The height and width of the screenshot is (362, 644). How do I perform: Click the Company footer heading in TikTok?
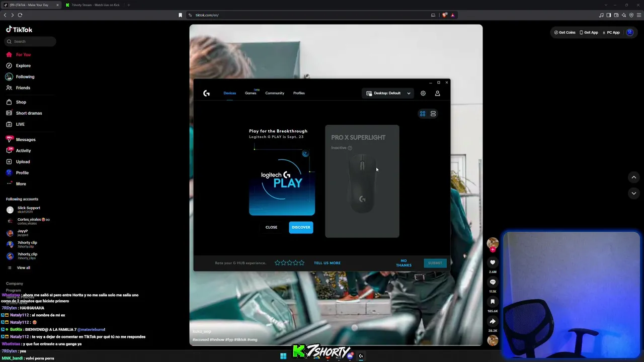click(x=15, y=284)
